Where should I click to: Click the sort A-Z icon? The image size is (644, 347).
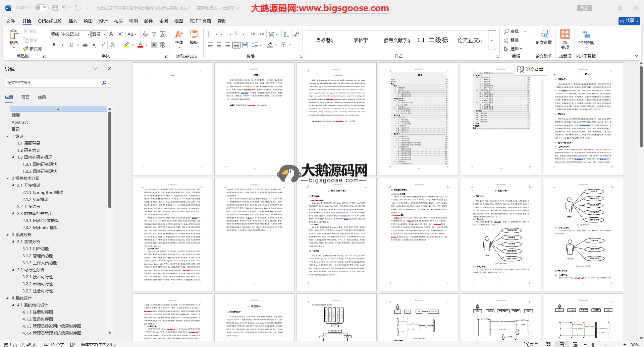[x=286, y=34]
